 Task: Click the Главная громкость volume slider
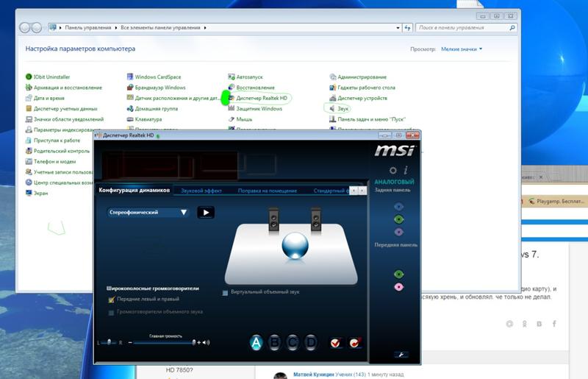tap(164, 342)
